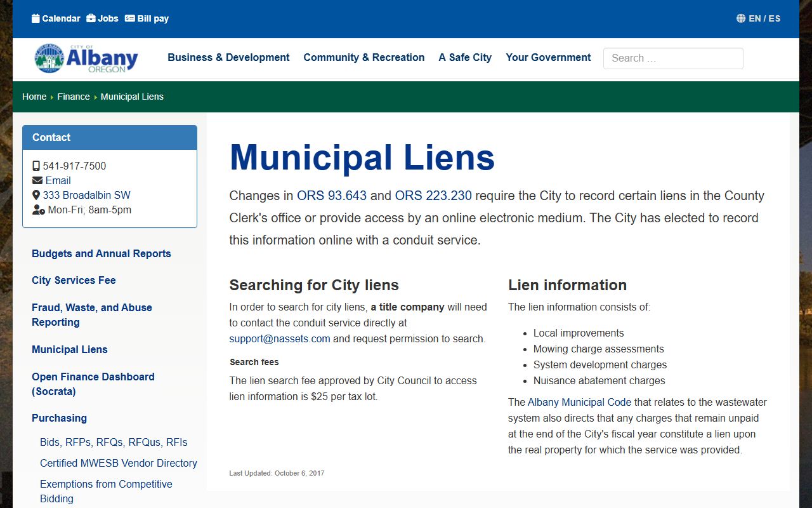Go to Home breadcrumb
This screenshot has height=508, width=812.
point(34,97)
